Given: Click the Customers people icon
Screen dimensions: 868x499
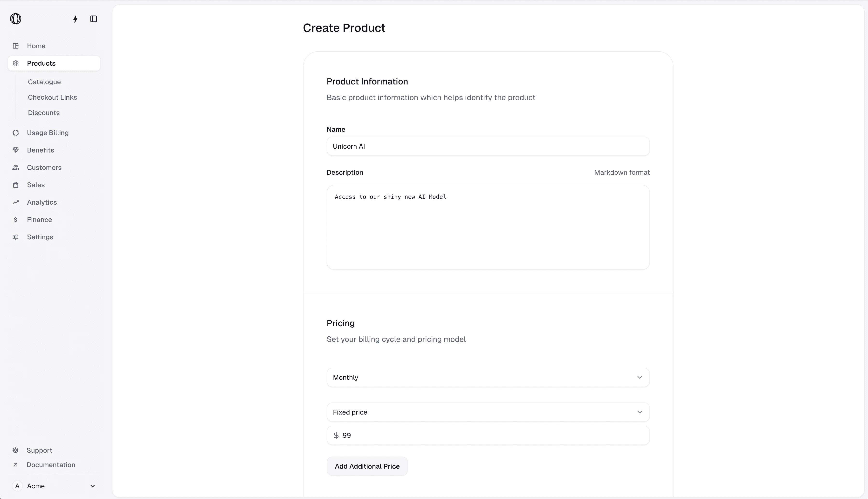Looking at the screenshot, I should click(x=16, y=168).
